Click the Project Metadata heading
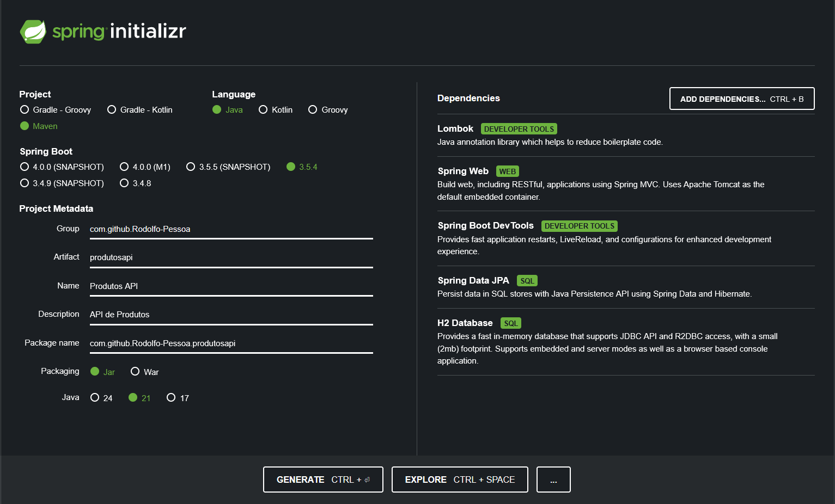Image resolution: width=835 pixels, height=504 pixels. [x=56, y=208]
